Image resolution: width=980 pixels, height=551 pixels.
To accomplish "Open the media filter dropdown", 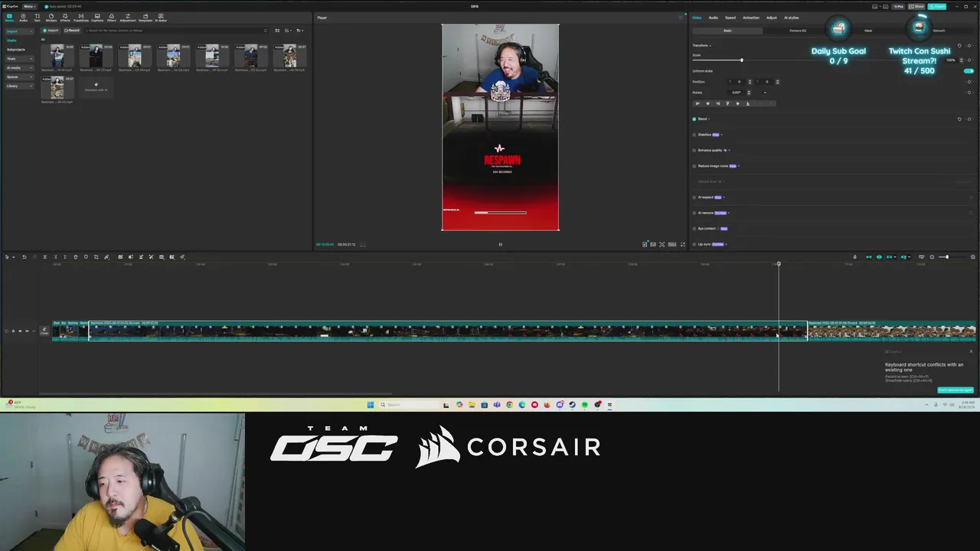I will 299,31.
